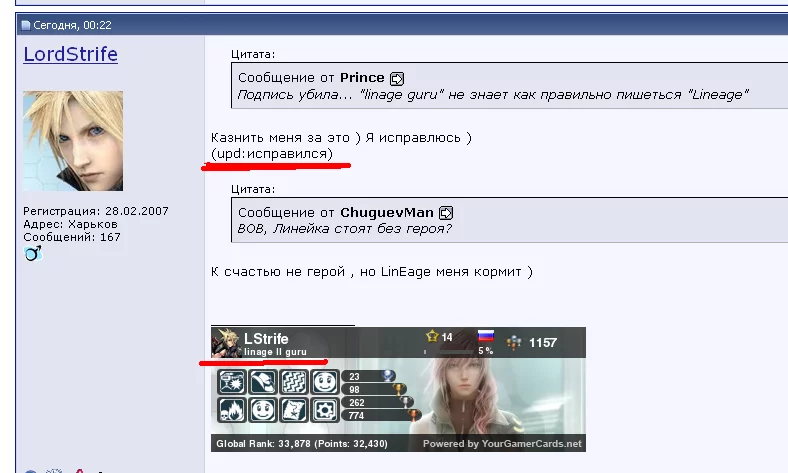Click the skull and flame trophy tile
Viewport: 788px width, 473px height.
232,410
